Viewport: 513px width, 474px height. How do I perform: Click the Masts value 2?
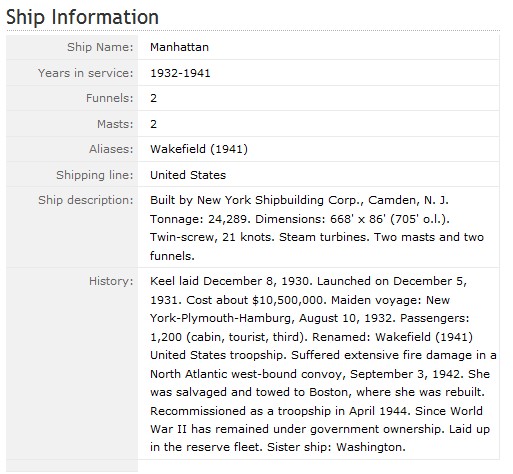coord(153,124)
